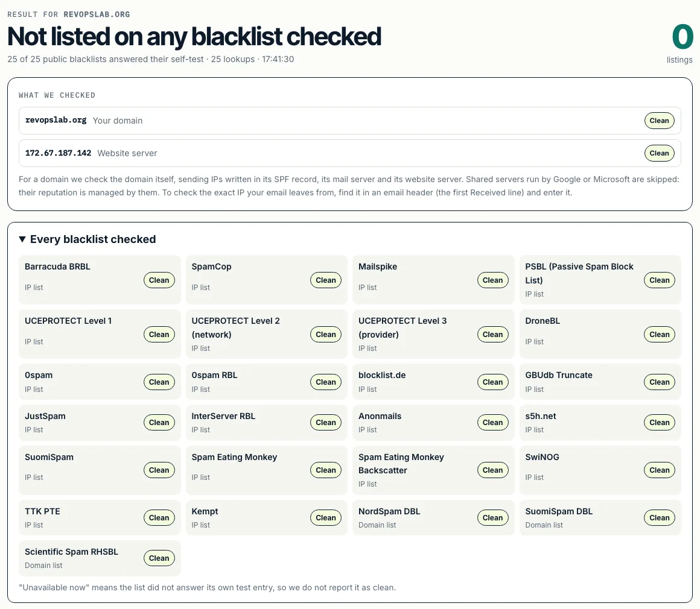Click the SwiNOG Clean badge
Viewport: 700px width, 609px height.
click(660, 470)
